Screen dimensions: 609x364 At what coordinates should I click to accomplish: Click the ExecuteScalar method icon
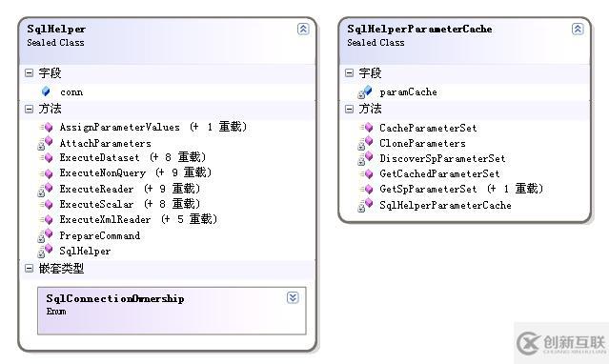pyautogui.click(x=46, y=204)
